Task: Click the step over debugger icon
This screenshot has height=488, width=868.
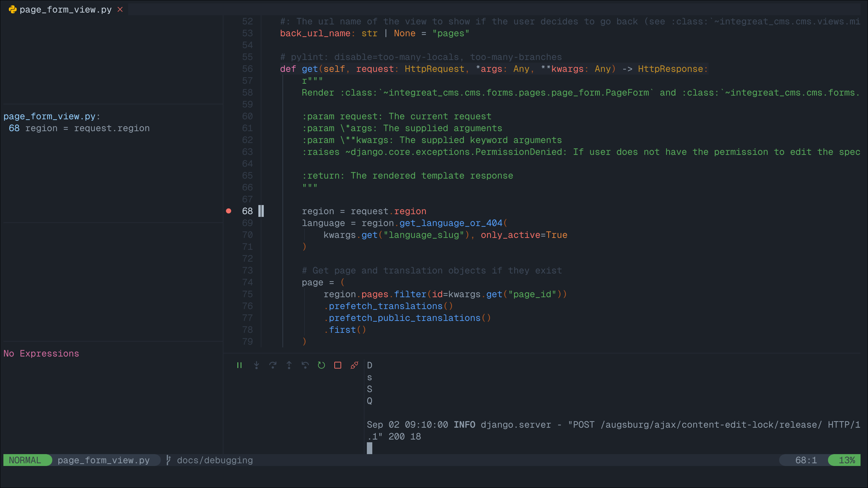Action: (x=273, y=365)
